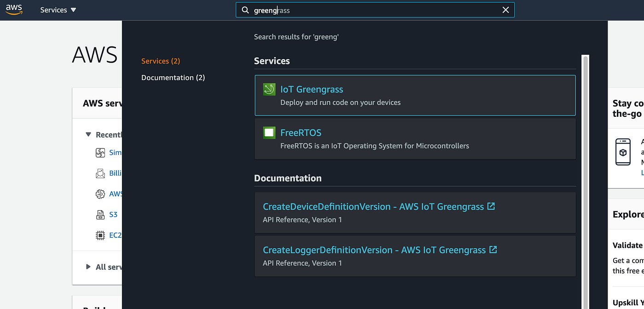Open external link icon for CreateDeviceDefinitionVersion

point(491,206)
